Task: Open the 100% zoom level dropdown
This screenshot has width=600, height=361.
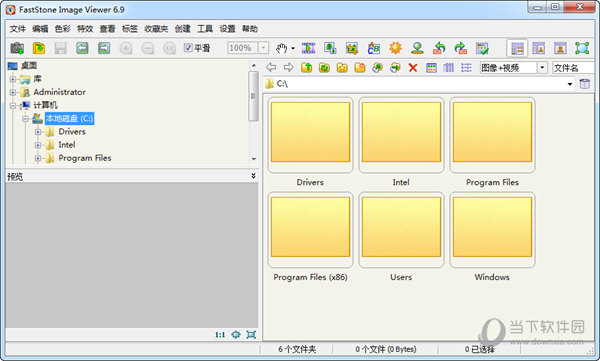Action: (x=263, y=48)
